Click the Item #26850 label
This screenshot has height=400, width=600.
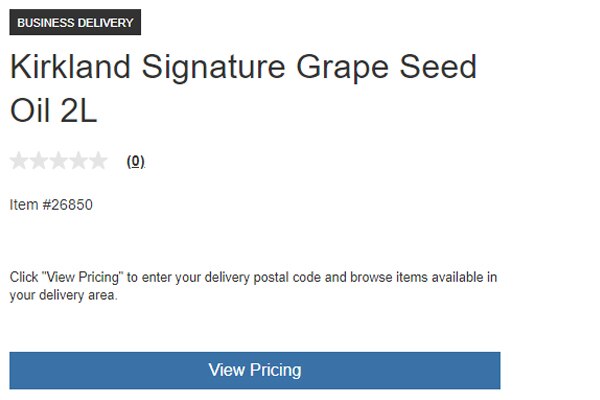pos(51,205)
